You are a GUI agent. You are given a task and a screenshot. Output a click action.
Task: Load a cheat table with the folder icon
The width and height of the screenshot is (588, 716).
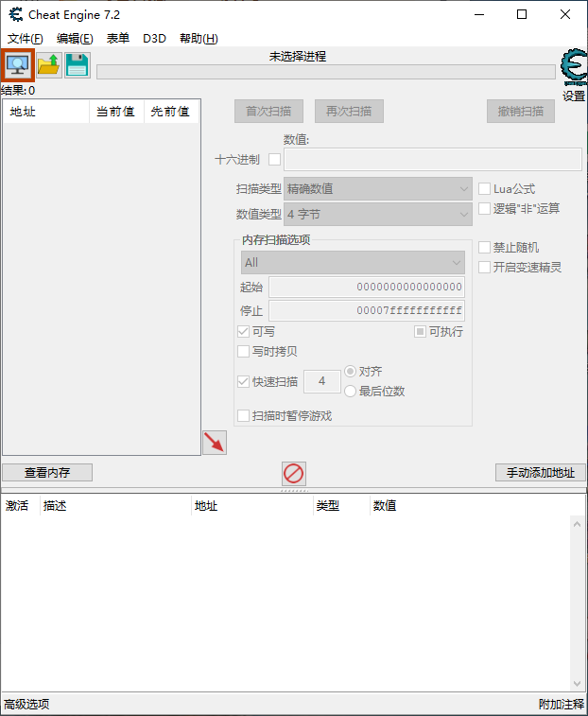pyautogui.click(x=49, y=65)
